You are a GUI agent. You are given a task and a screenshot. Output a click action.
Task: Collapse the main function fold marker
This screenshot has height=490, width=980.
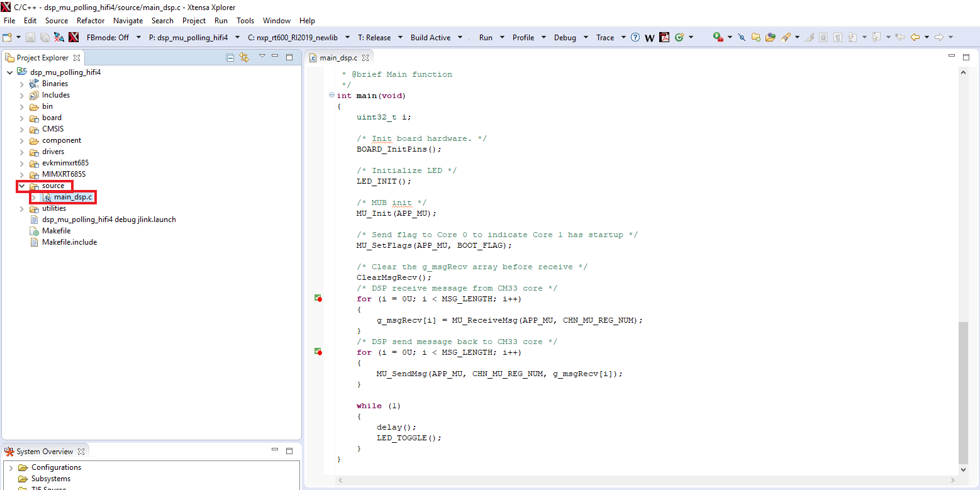331,96
